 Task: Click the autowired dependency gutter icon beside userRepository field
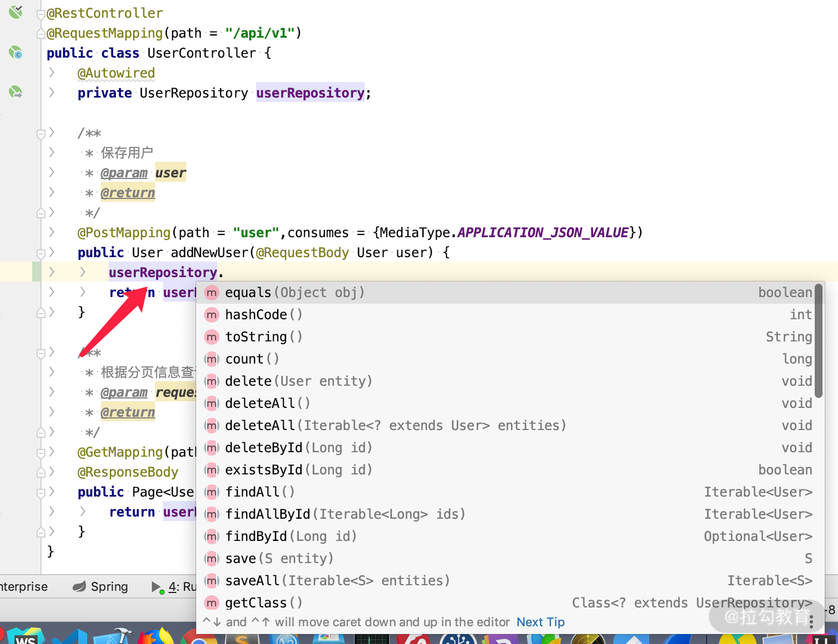point(16,92)
